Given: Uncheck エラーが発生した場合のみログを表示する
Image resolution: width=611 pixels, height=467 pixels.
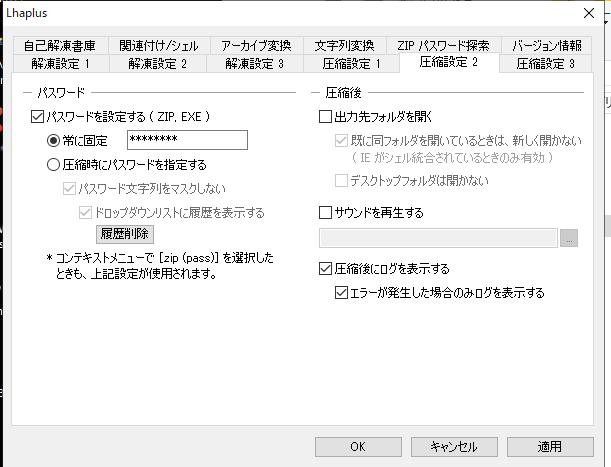Looking at the screenshot, I should click(x=341, y=293).
